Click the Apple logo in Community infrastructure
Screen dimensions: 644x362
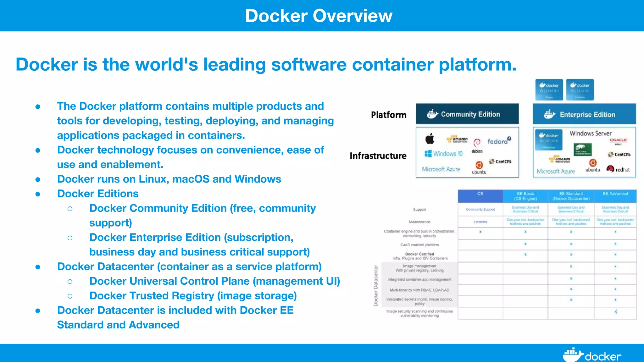tap(430, 139)
